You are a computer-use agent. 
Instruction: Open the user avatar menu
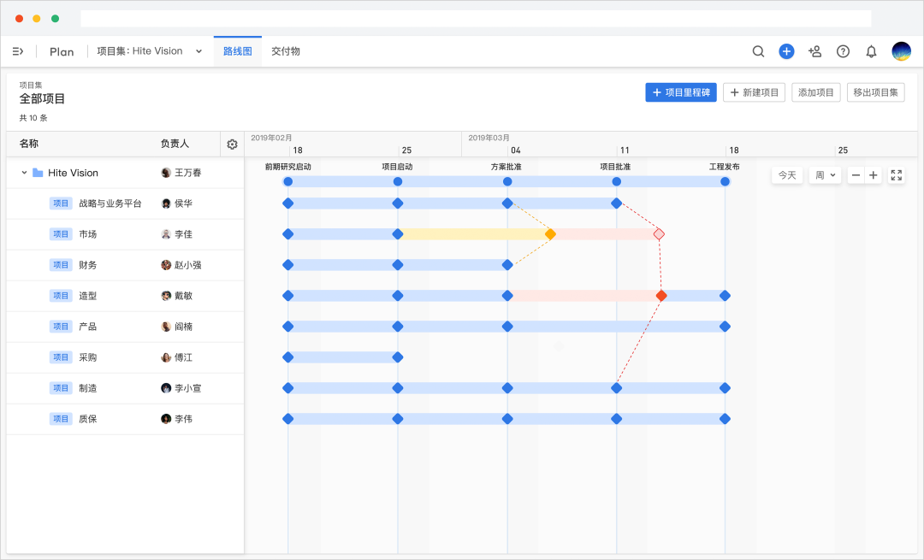pyautogui.click(x=901, y=51)
